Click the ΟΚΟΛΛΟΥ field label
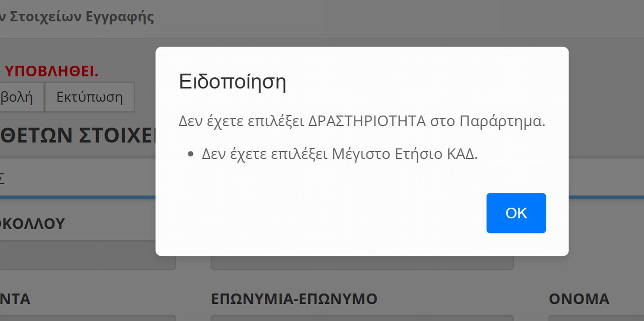This screenshot has width=644, height=321. click(32, 224)
